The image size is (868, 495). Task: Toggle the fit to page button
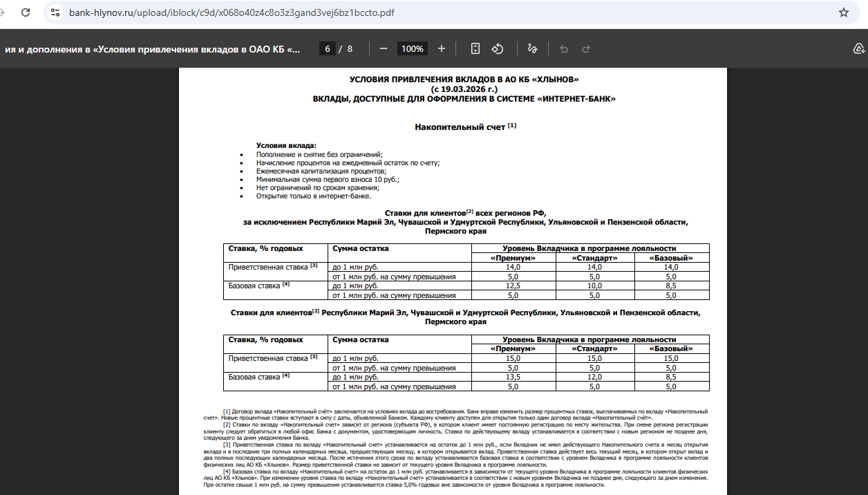[475, 48]
